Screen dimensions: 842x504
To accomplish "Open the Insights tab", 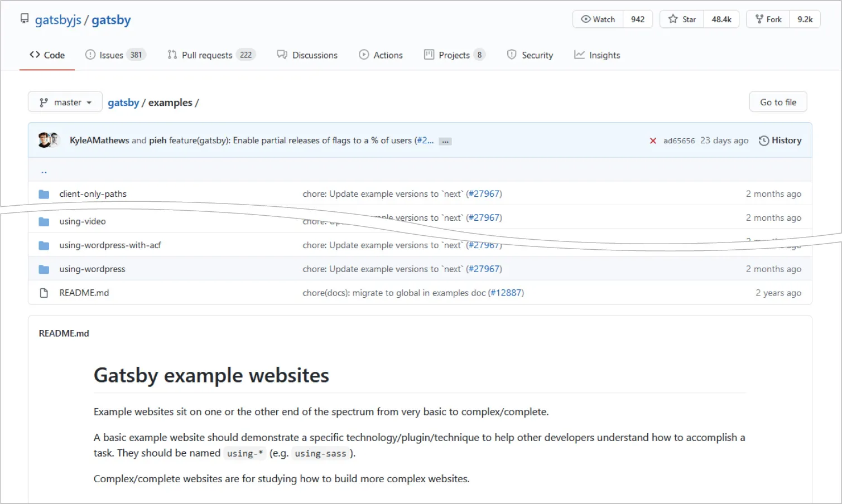I will click(597, 55).
